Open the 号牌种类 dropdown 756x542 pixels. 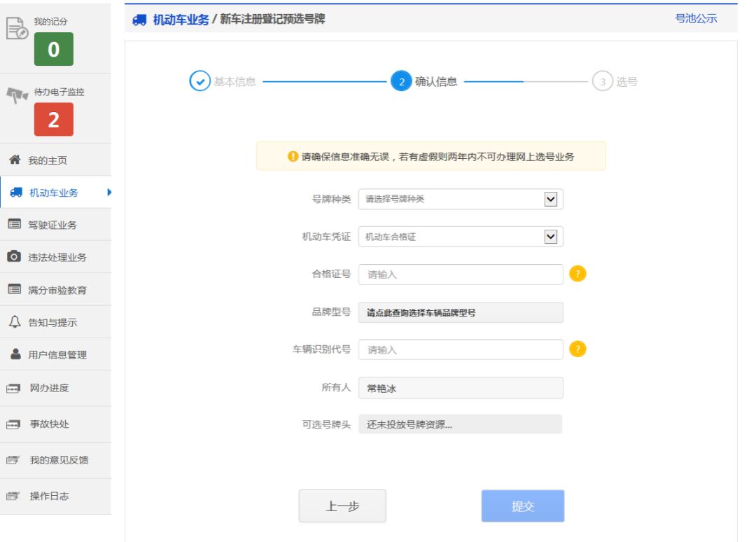pos(552,200)
